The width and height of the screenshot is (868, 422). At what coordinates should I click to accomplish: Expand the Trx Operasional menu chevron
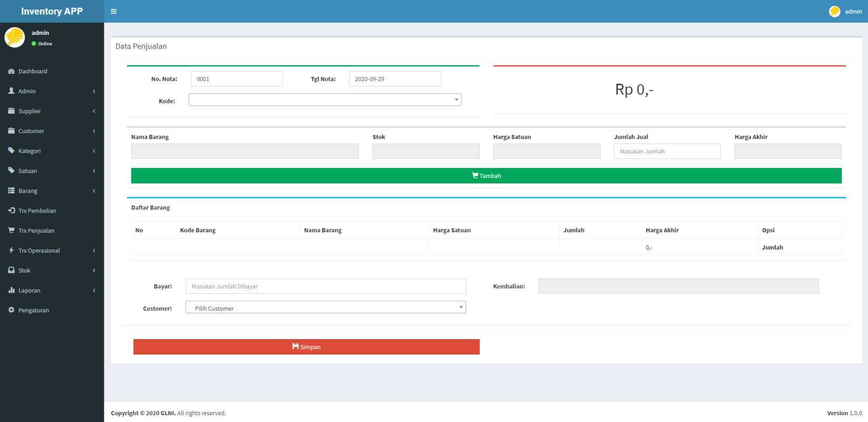(x=94, y=251)
